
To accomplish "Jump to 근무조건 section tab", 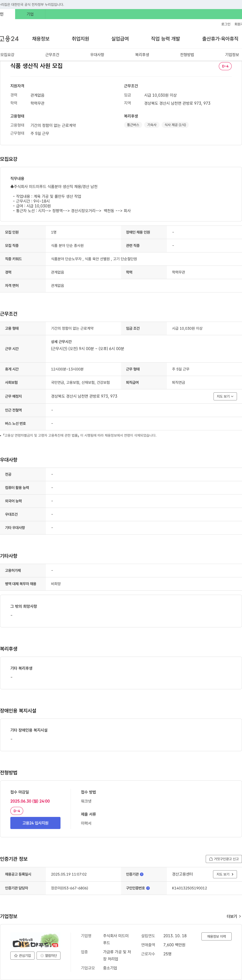I will coord(52,55).
